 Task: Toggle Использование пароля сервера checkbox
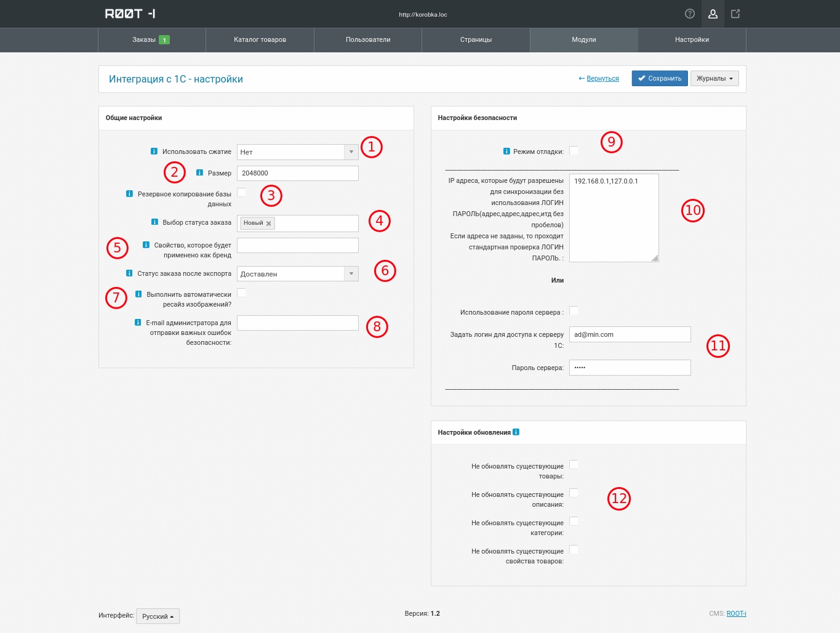pyautogui.click(x=574, y=310)
